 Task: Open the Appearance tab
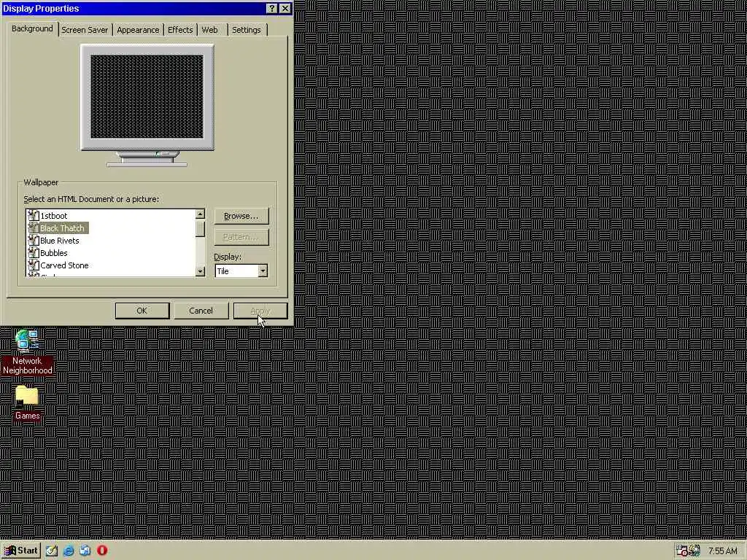point(138,29)
